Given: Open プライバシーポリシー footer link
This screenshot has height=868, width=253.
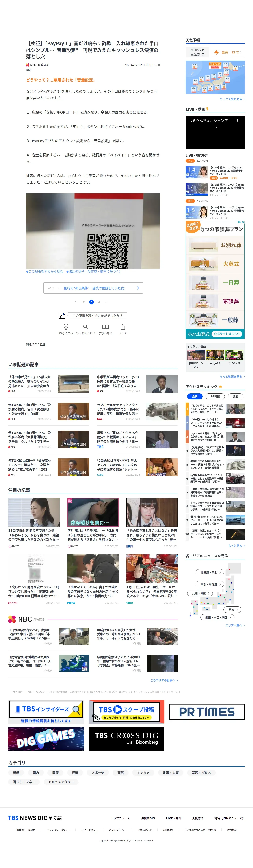Looking at the screenshot, I should pyautogui.click(x=58, y=830).
